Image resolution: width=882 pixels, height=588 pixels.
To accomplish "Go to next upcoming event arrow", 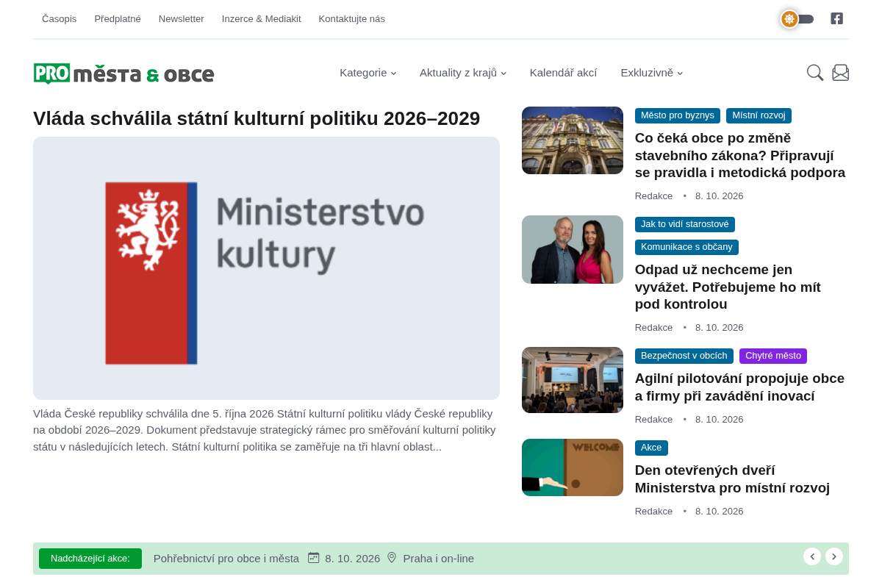I will pyautogui.click(x=834, y=556).
